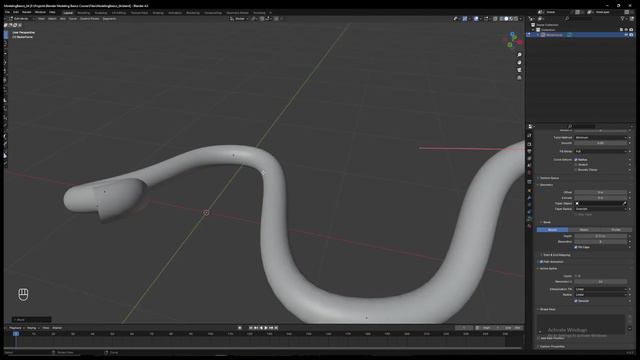Click the timeline Play button
Image resolution: width=640 pixels, height=360 pixels.
point(266,328)
